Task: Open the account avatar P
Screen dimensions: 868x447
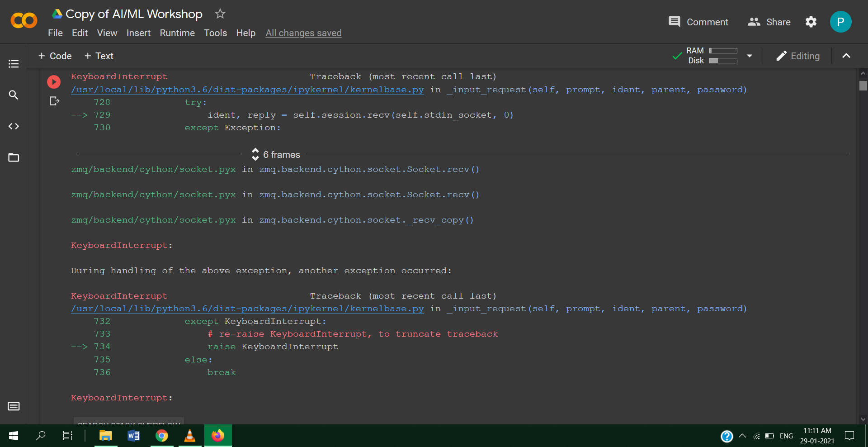Action: pyautogui.click(x=840, y=22)
